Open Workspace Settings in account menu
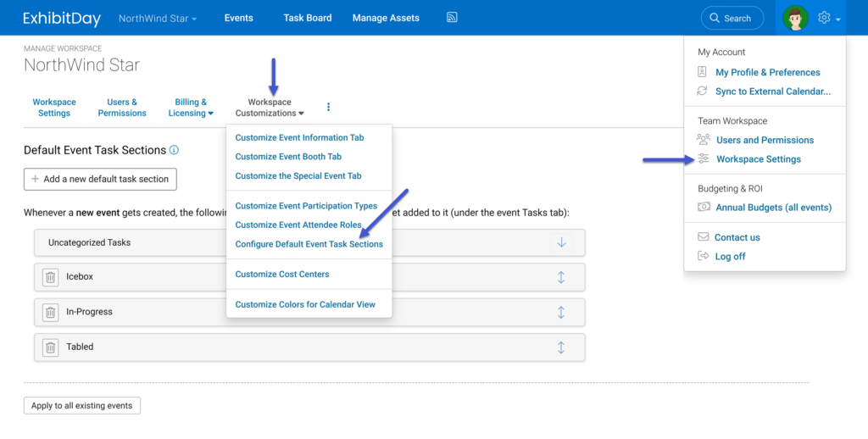This screenshot has width=868, height=439. (759, 158)
